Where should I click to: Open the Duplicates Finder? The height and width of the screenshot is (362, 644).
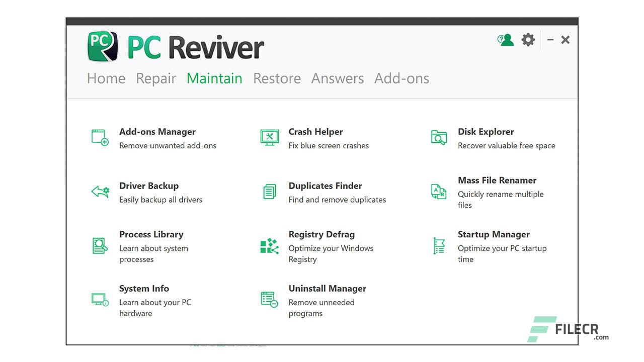[325, 186]
